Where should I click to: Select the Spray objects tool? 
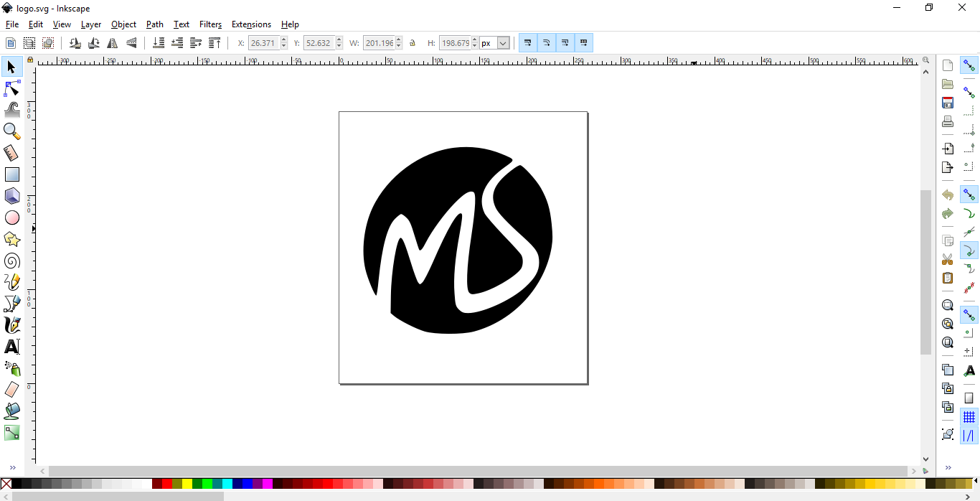[11, 368]
